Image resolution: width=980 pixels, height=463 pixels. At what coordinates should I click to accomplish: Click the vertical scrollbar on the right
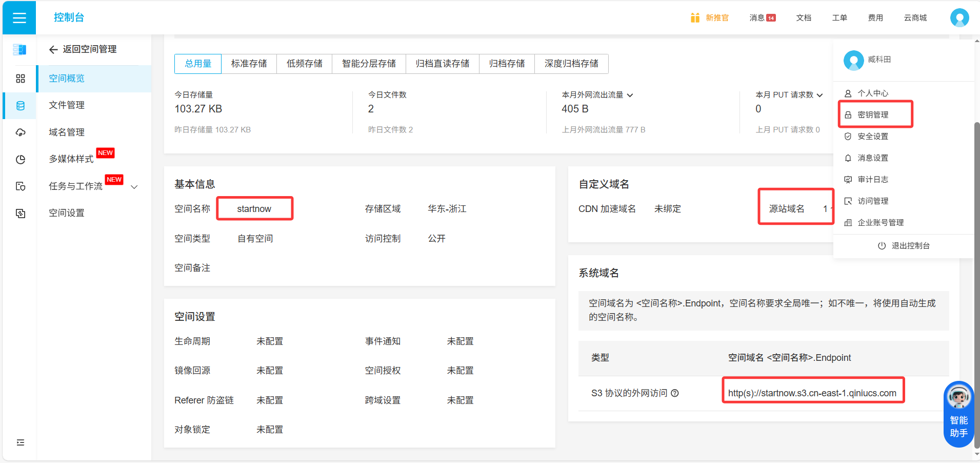point(976,257)
